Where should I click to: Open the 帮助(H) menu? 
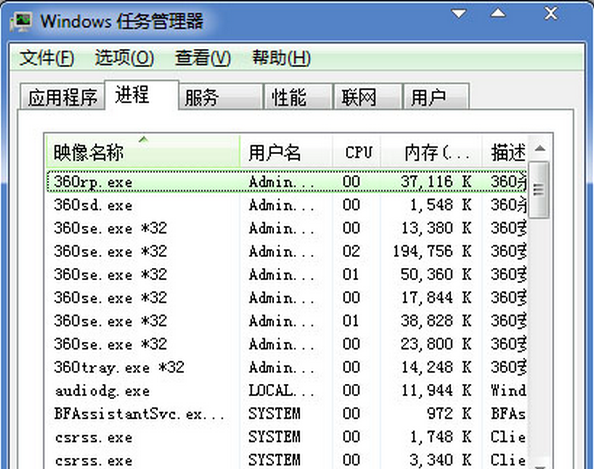pos(281,58)
